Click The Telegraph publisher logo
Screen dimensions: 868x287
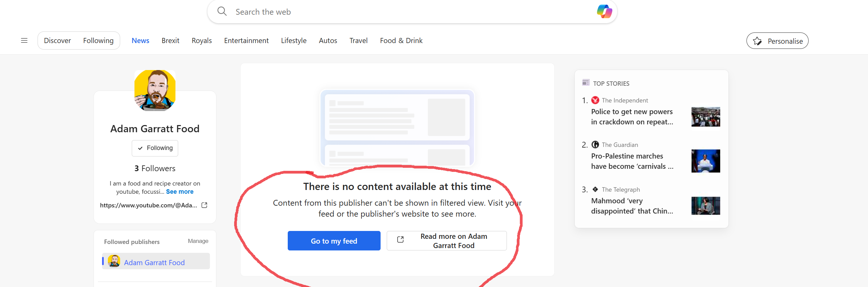pyautogui.click(x=595, y=189)
